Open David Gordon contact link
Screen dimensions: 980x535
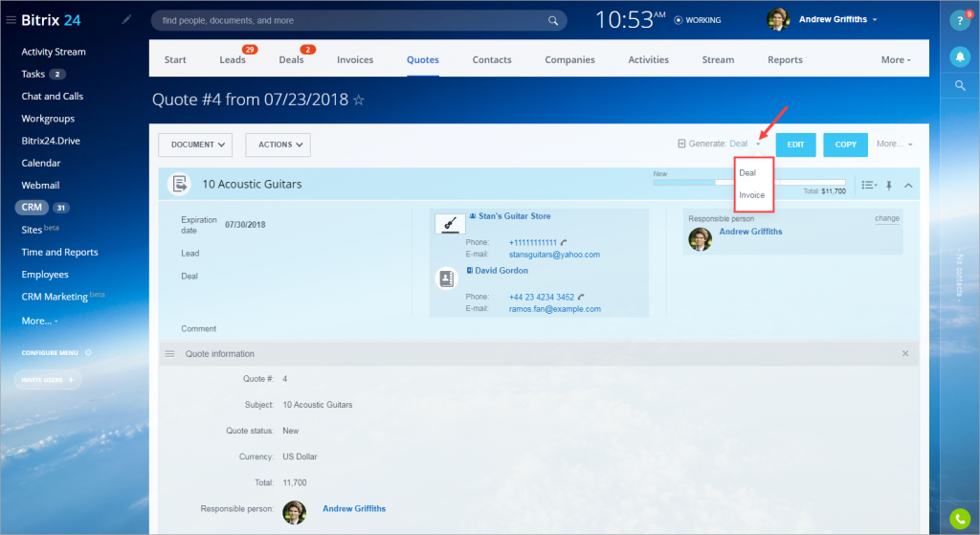point(501,271)
